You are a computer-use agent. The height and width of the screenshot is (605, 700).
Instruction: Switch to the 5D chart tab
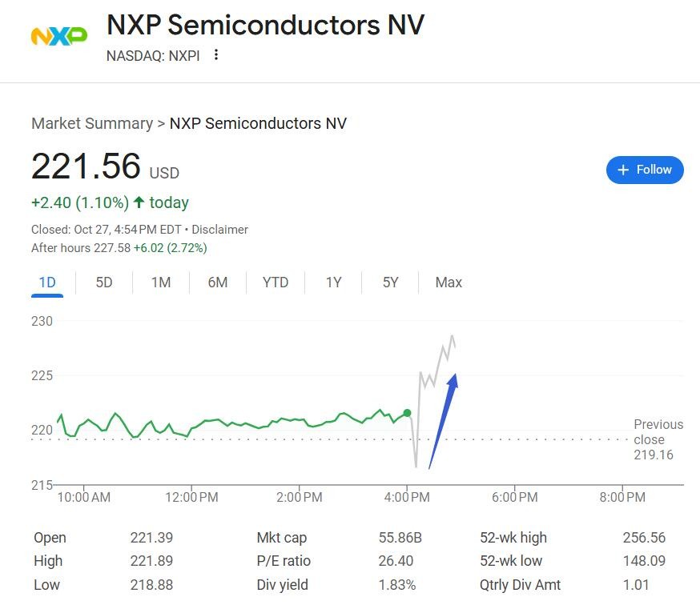104,282
